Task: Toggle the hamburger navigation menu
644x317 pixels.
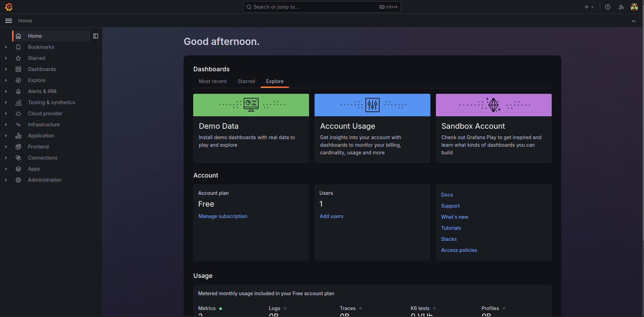Action: tap(9, 21)
